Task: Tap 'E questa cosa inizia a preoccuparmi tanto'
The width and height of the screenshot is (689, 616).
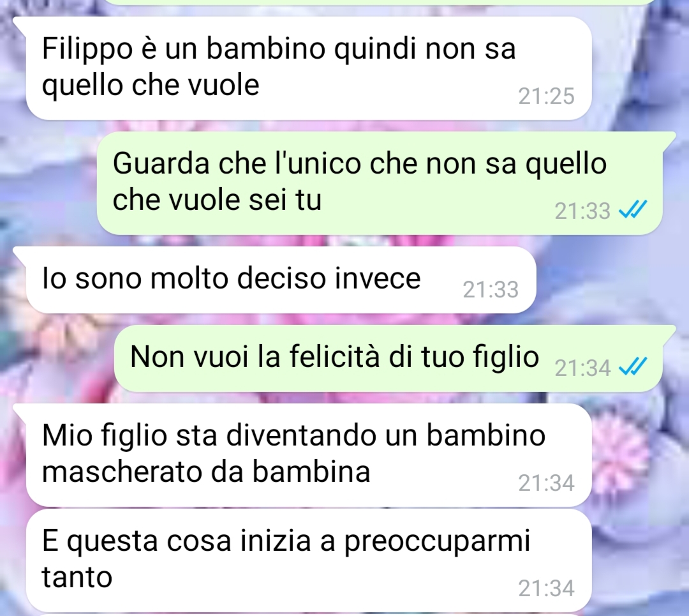Action: click(309, 560)
